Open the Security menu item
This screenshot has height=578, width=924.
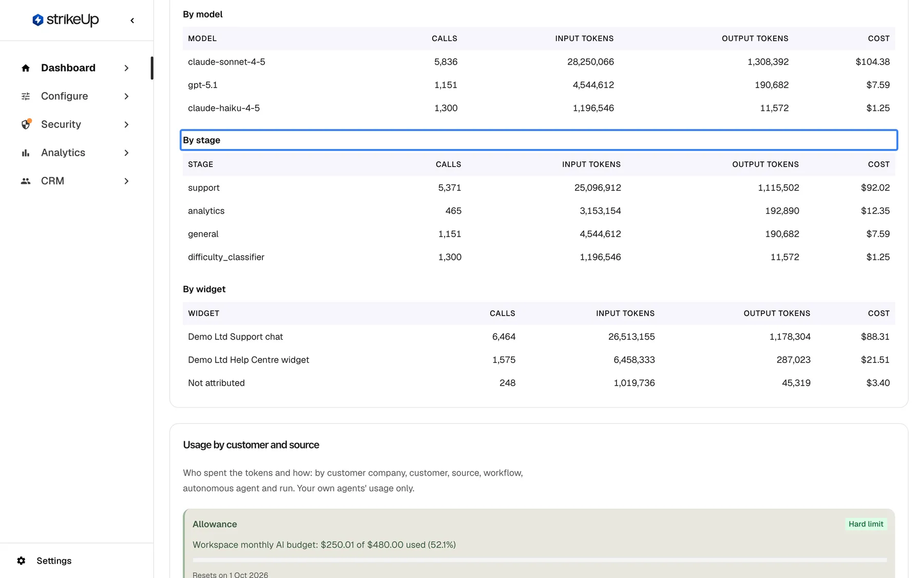76,124
